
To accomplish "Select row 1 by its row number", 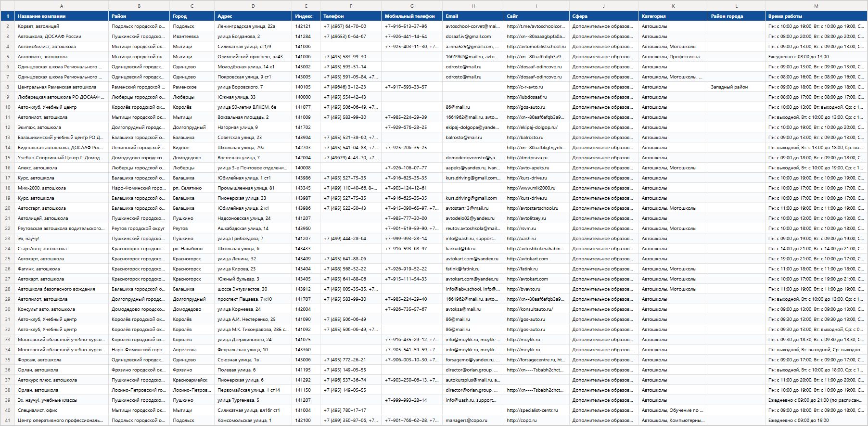I will 8,16.
